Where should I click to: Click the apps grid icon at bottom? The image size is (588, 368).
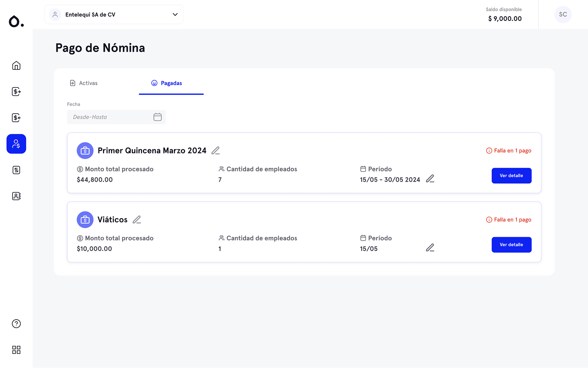pyautogui.click(x=16, y=350)
